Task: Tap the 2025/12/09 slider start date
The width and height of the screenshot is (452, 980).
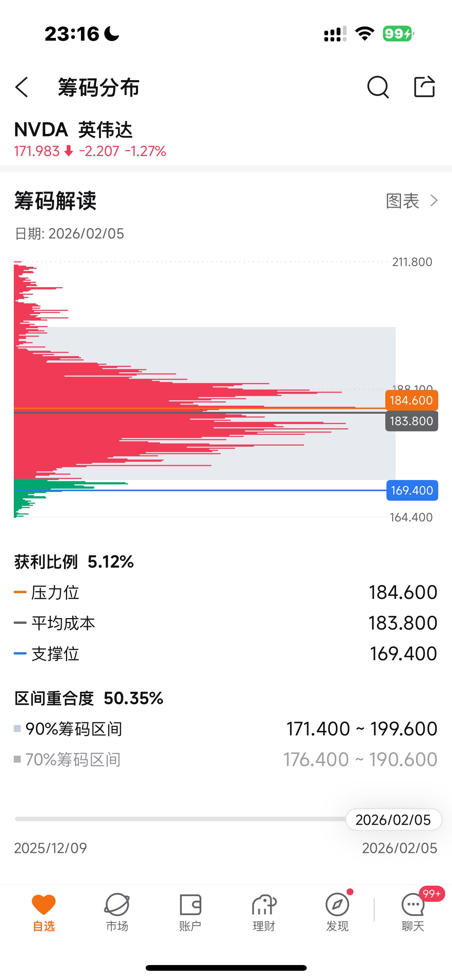Action: pyautogui.click(x=51, y=848)
